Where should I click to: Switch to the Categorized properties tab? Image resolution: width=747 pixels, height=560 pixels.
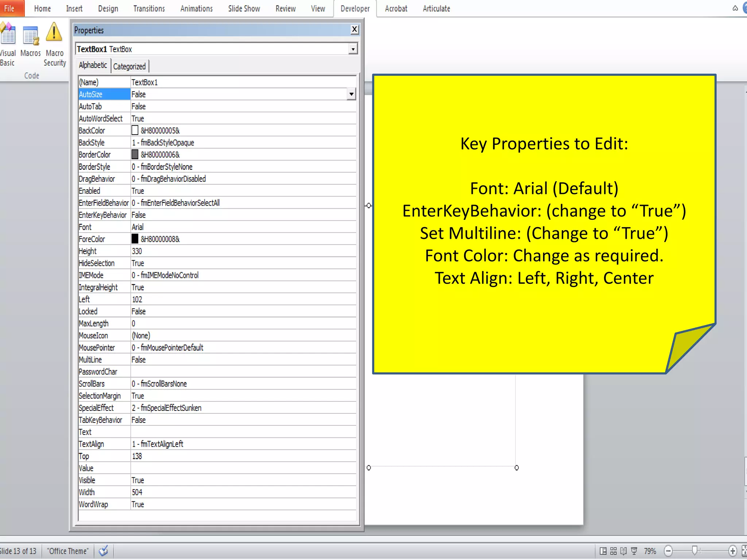129,66
